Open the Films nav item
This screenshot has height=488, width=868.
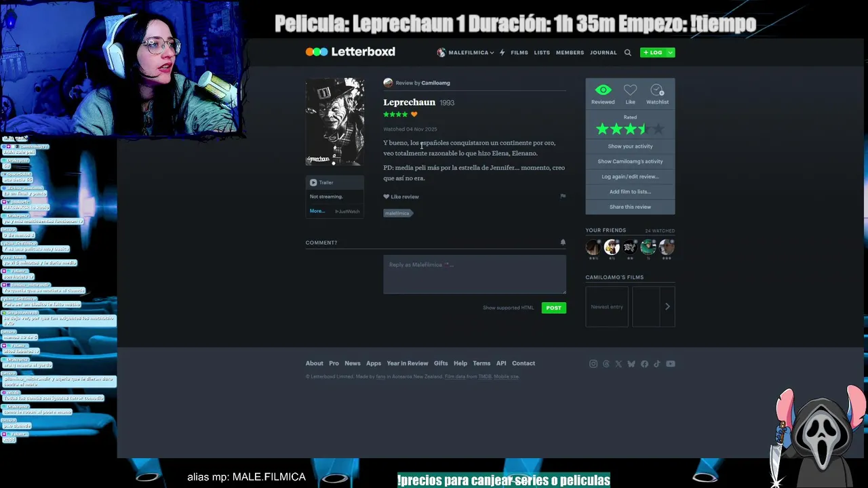[x=519, y=52]
